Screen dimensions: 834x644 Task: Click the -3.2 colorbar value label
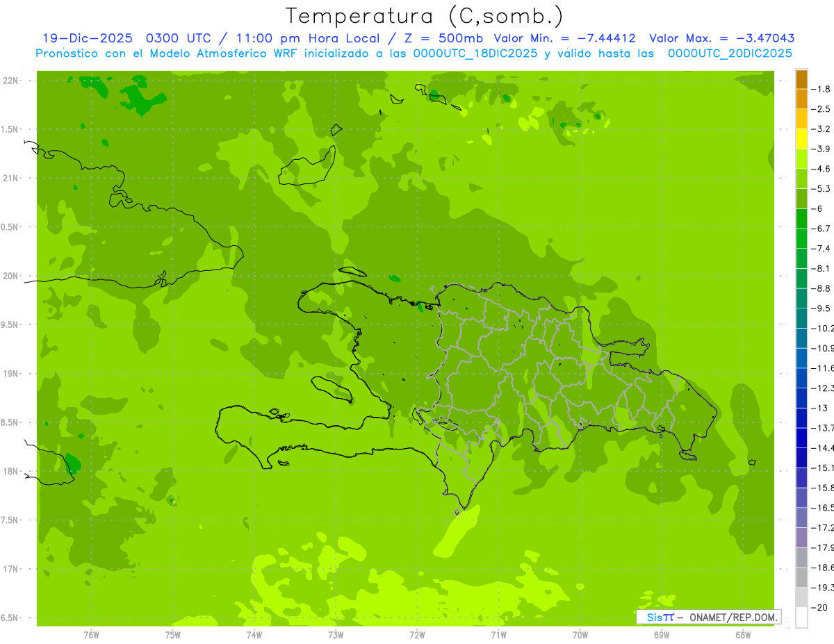(821, 129)
